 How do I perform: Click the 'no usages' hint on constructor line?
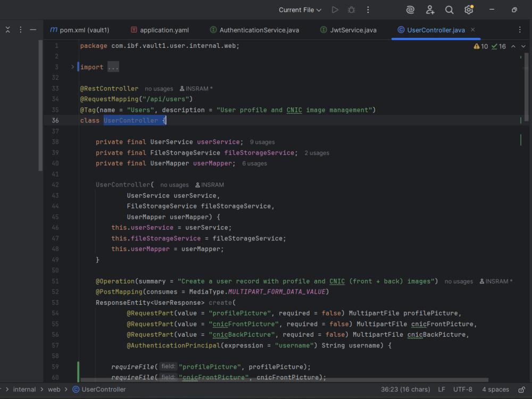click(x=174, y=185)
